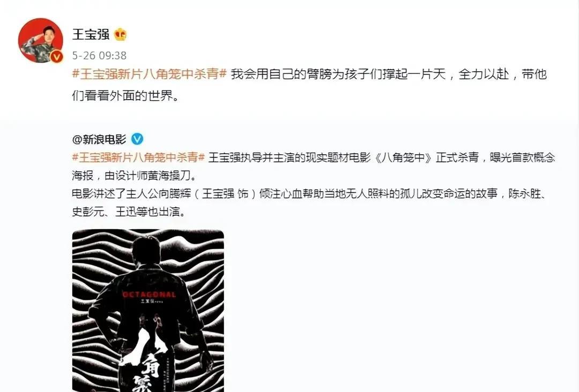Screen dimensions: 579x392
Task: Open the @新浪电影 account link
Action: 99,139
